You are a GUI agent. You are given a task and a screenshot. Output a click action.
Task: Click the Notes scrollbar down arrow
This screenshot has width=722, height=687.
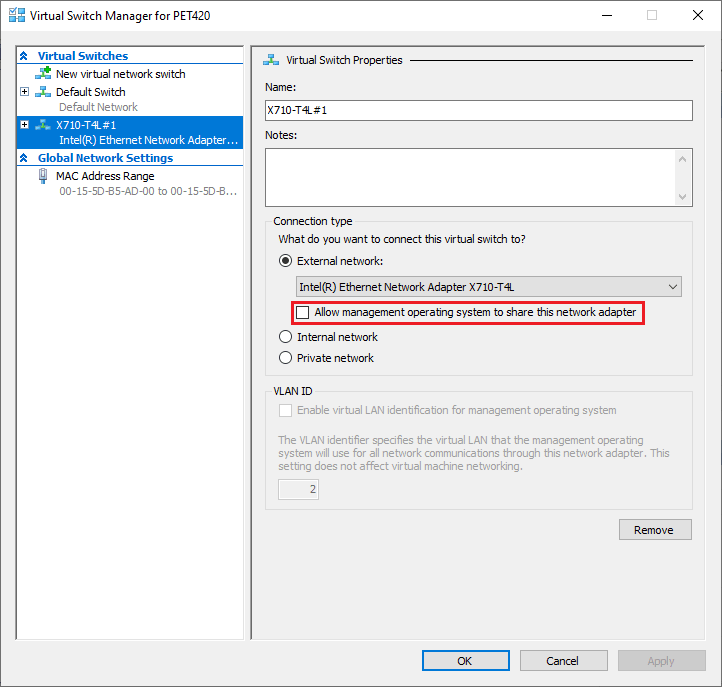682,197
